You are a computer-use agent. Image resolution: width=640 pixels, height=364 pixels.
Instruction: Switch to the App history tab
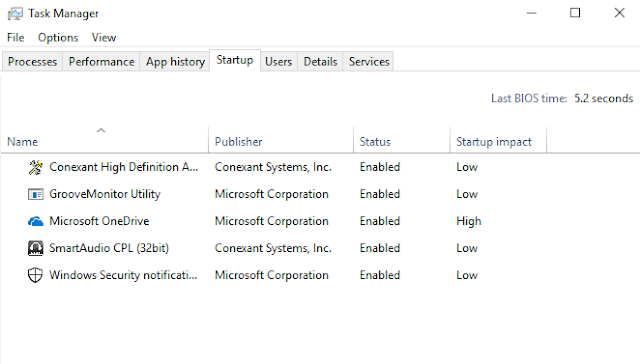tap(175, 62)
